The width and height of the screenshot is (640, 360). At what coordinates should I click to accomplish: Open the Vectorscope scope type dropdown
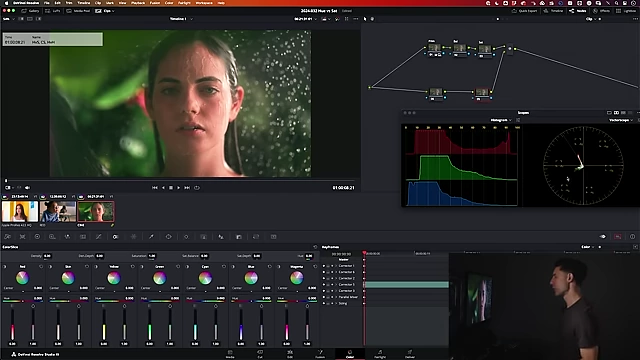tap(621, 120)
